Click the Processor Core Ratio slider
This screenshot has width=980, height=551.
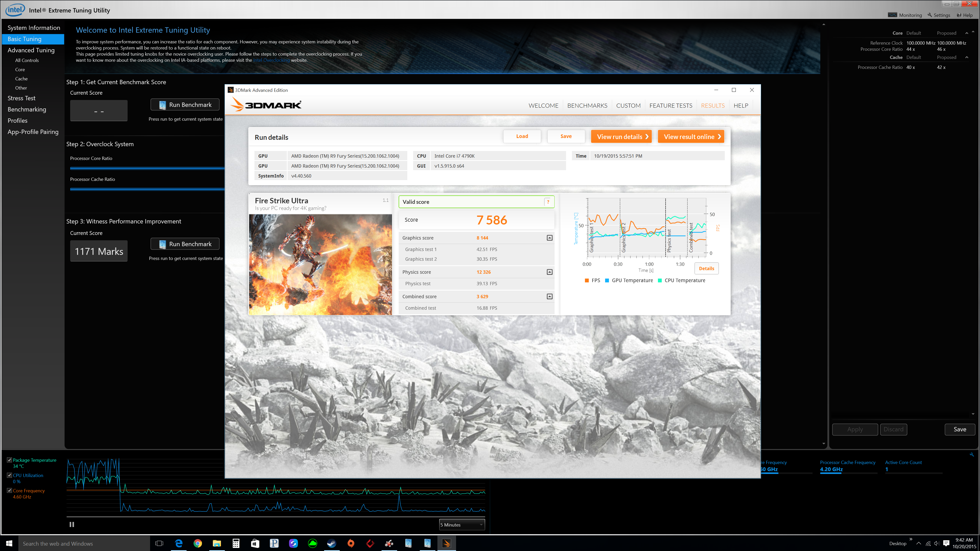coord(147,168)
